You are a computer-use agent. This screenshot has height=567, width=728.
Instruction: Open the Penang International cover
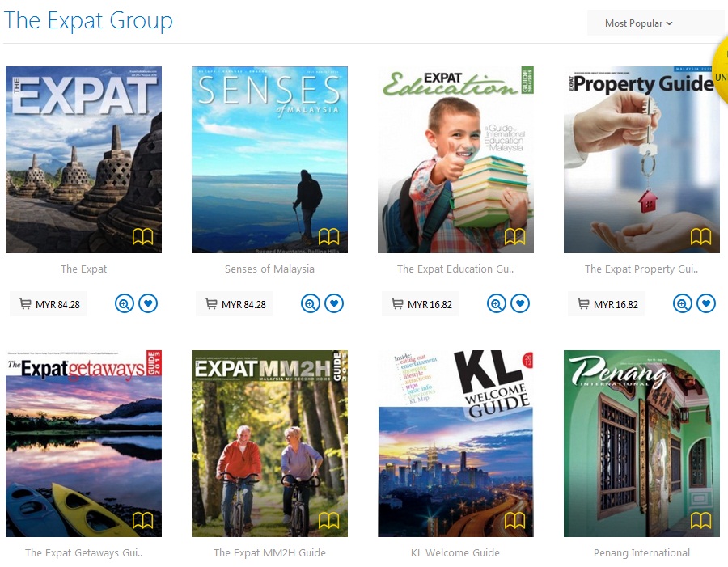pos(641,443)
